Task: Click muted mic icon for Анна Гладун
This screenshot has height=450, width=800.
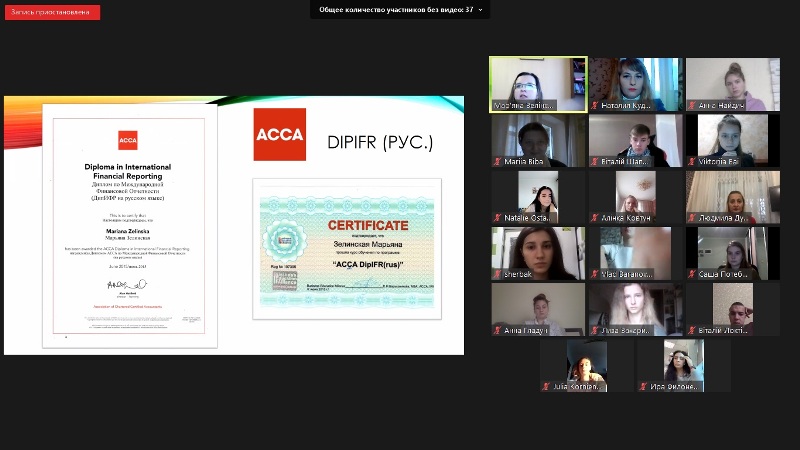Action: click(x=497, y=331)
